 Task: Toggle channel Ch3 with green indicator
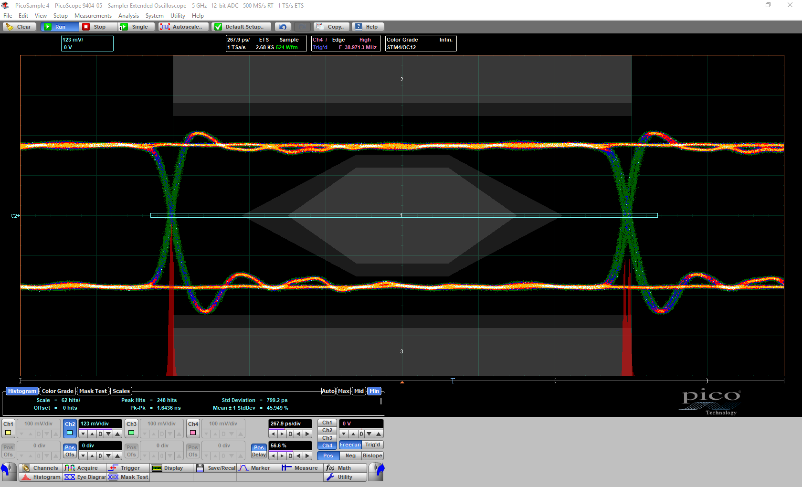point(131,428)
